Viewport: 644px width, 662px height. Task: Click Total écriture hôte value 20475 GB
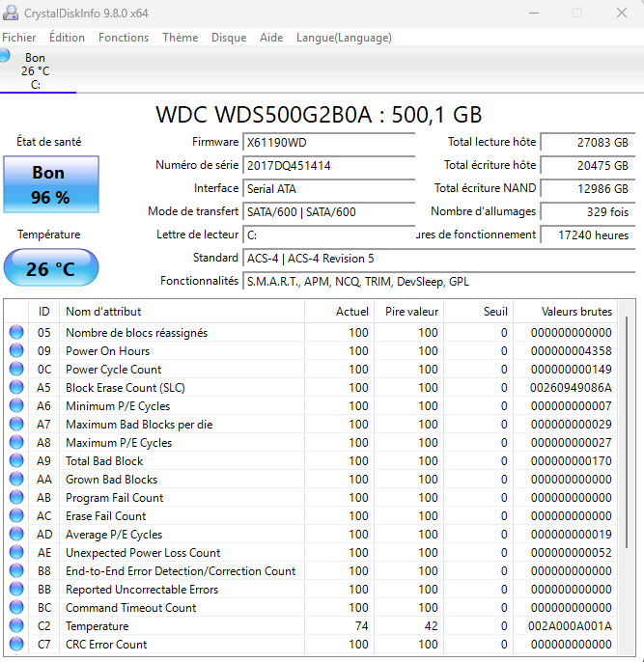(588, 166)
